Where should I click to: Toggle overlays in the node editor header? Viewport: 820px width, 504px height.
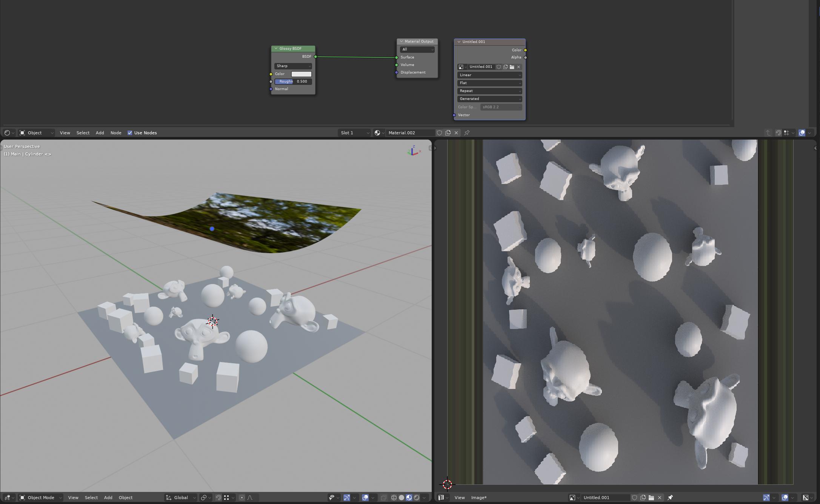coord(802,133)
